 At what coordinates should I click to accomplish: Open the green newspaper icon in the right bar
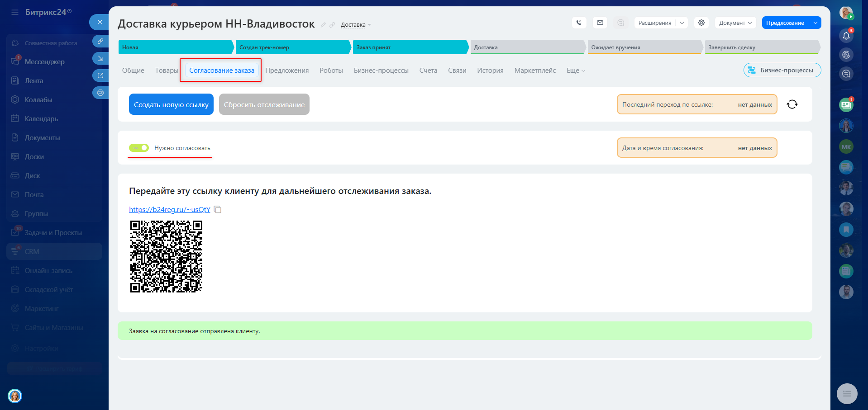click(846, 271)
